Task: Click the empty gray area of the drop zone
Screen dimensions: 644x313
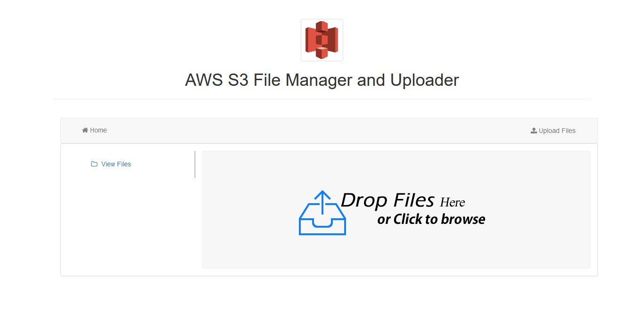Action: coord(519,245)
